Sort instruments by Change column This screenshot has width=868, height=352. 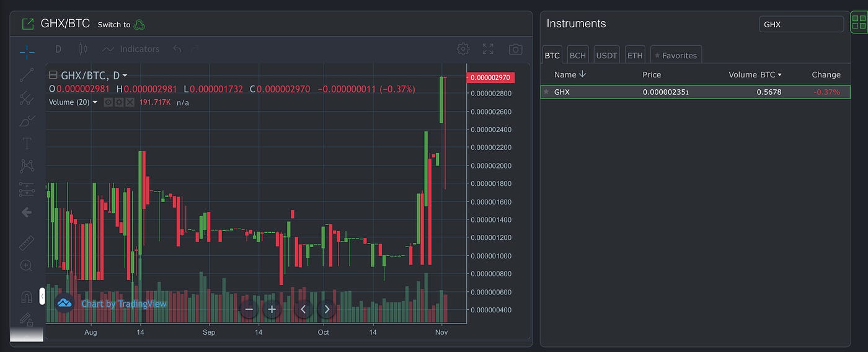pyautogui.click(x=826, y=74)
